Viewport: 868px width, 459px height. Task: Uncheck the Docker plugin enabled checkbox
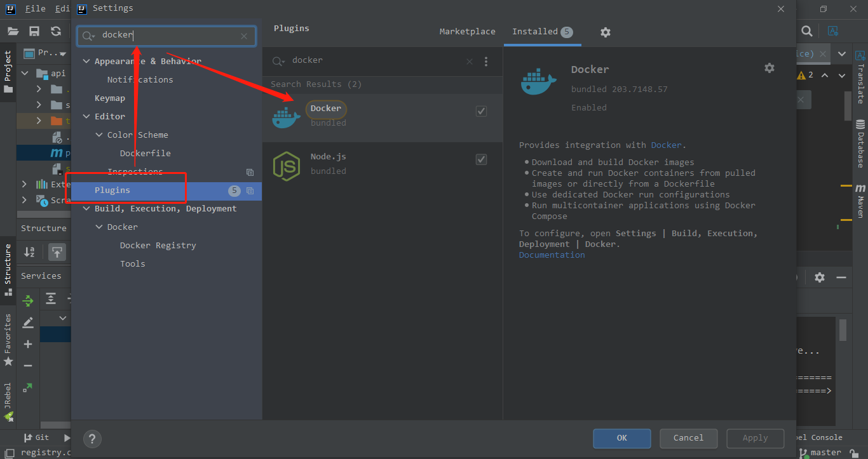click(481, 110)
